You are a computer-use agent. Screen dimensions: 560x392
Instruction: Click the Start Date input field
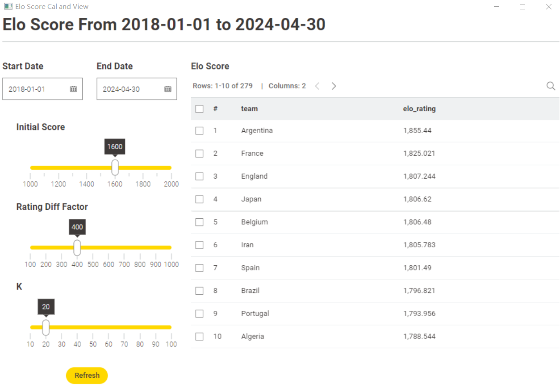[42, 89]
